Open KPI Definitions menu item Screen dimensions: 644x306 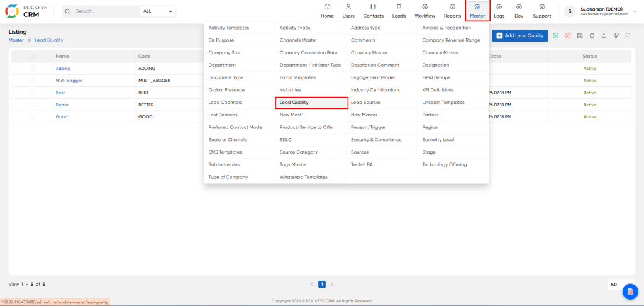(438, 89)
